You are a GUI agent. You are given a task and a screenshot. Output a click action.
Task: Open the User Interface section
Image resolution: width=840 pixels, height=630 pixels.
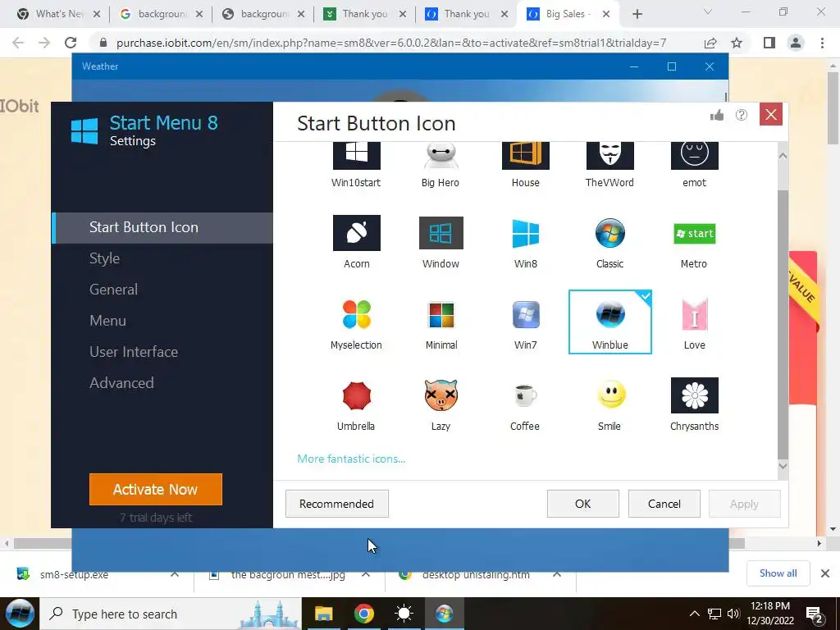[134, 351]
